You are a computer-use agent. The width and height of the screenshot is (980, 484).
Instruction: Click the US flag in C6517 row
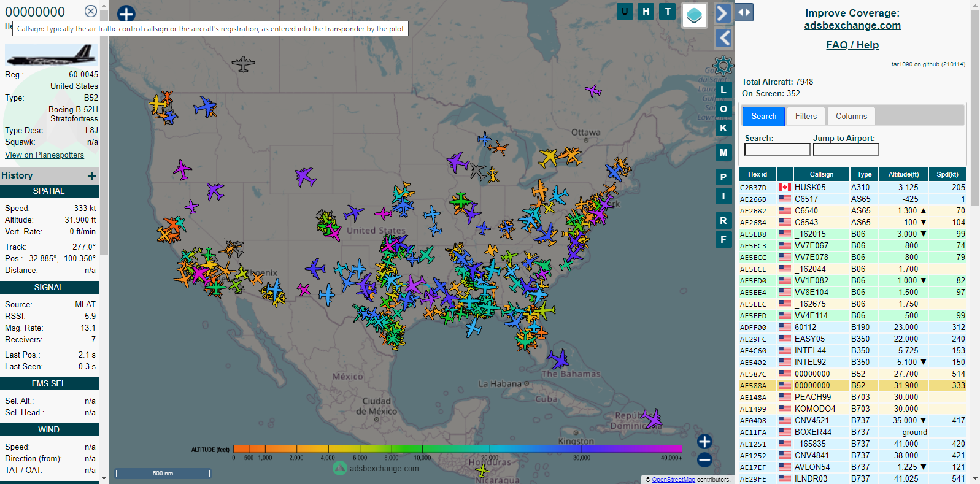[x=784, y=199]
